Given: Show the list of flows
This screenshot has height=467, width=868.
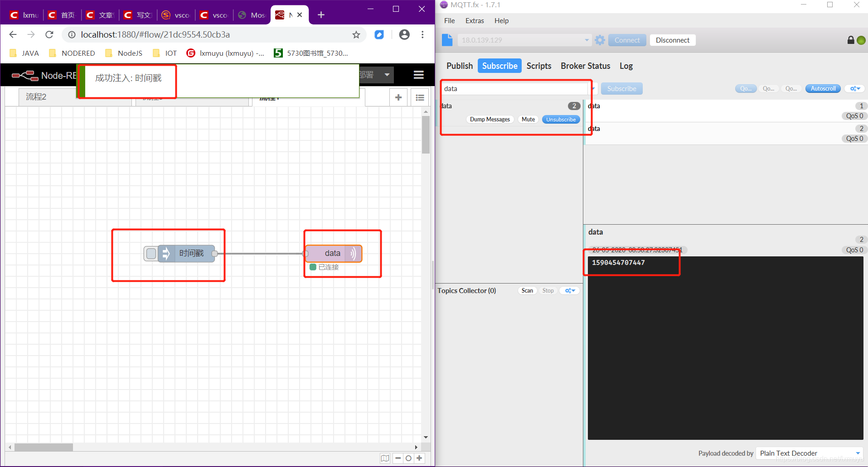Looking at the screenshot, I should pos(420,97).
